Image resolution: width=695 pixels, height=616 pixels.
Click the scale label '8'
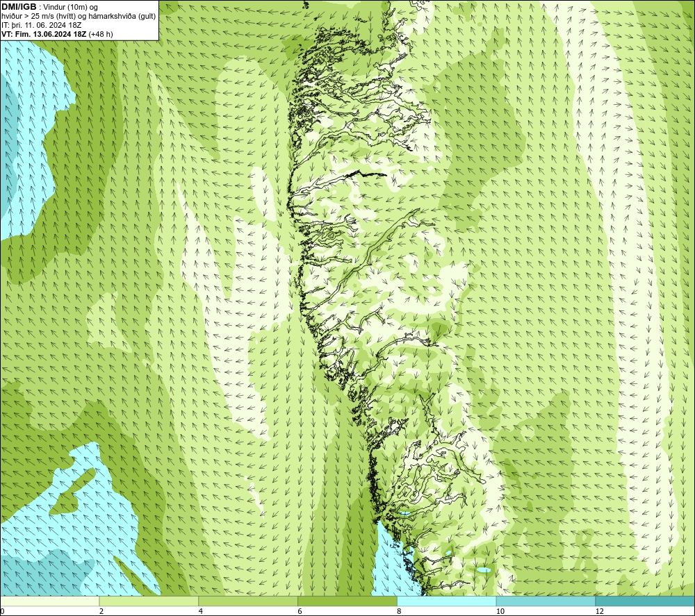pos(400,612)
